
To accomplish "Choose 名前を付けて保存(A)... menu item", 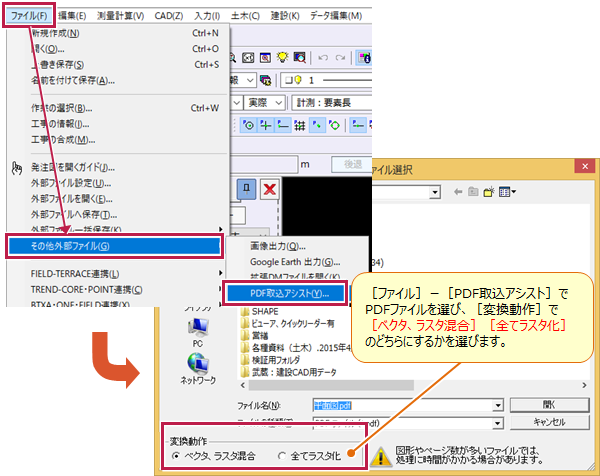I will [x=126, y=80].
